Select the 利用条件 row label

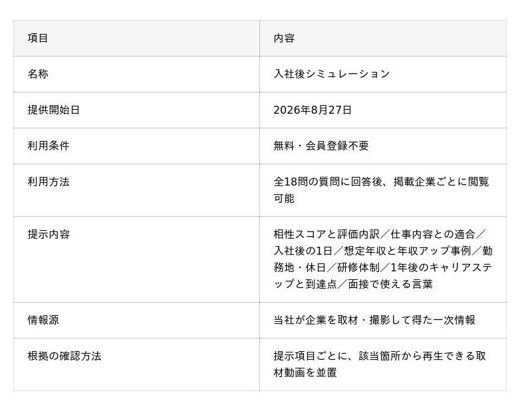[49, 146]
